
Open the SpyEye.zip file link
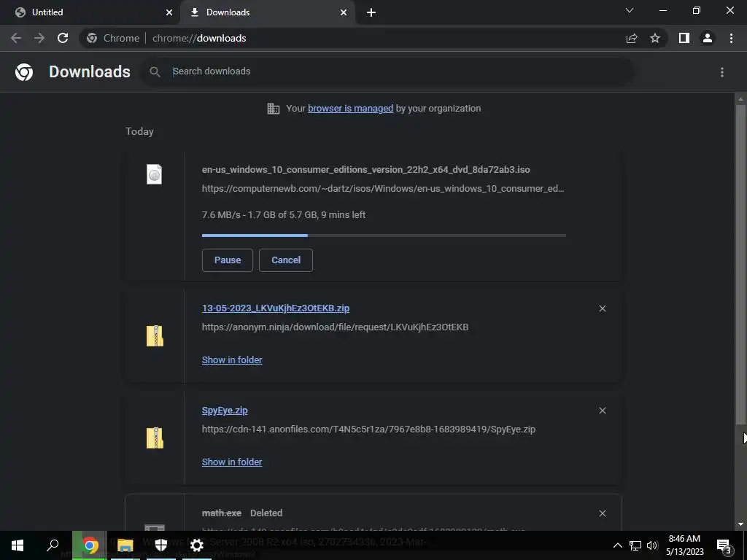click(x=225, y=411)
